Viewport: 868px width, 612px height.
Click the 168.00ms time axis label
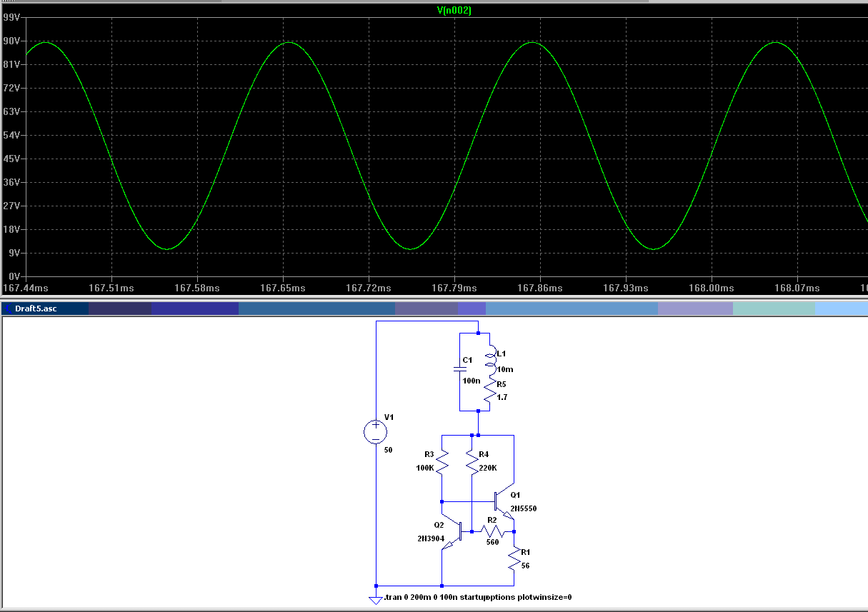pos(712,288)
